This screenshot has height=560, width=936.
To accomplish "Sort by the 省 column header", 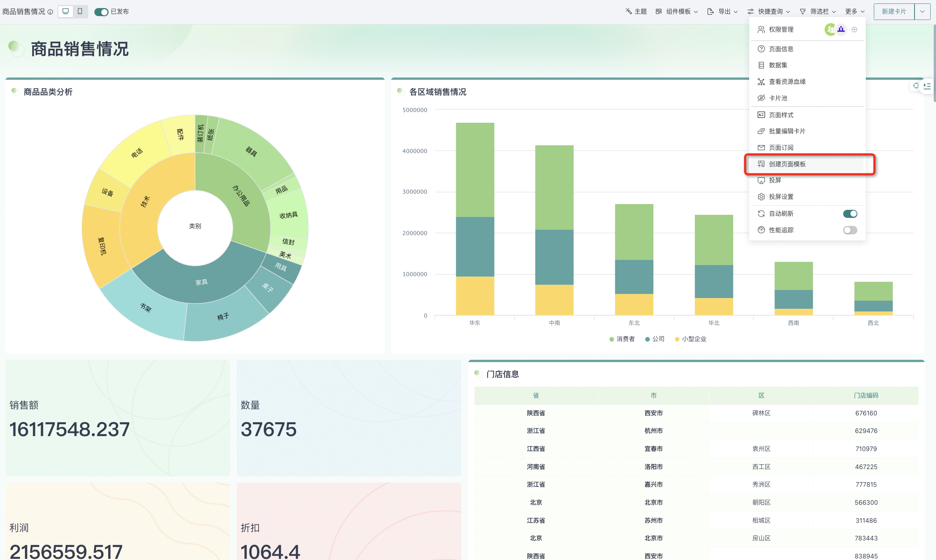I will (x=536, y=395).
